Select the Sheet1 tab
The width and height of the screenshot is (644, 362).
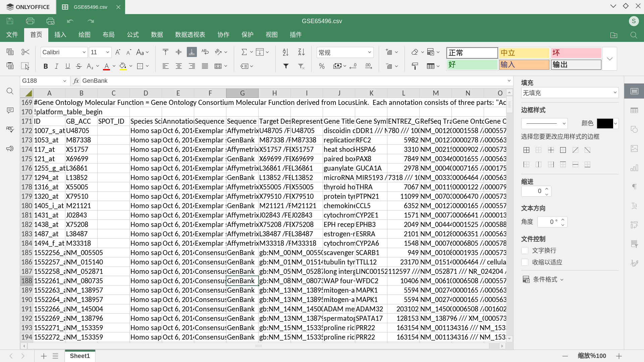pos(80,356)
